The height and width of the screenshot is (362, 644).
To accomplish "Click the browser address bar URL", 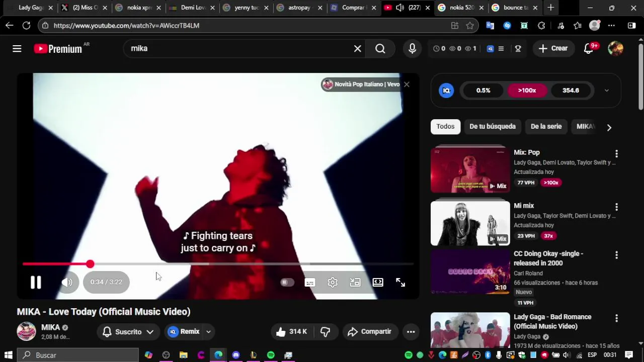I will point(126,26).
